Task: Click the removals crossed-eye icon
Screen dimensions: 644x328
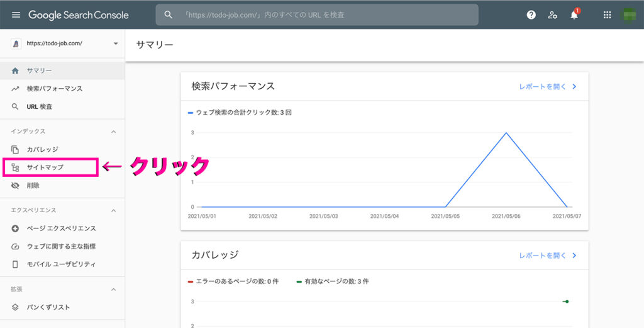Action: 15,185
